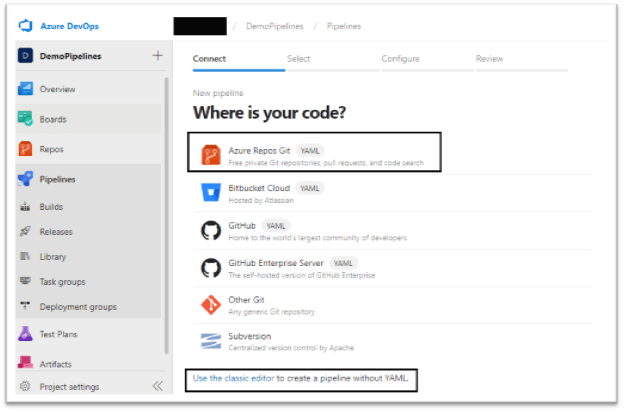The image size is (624, 412).
Task: Go to the Pipelines section label in sidebar
Action: pos(57,180)
